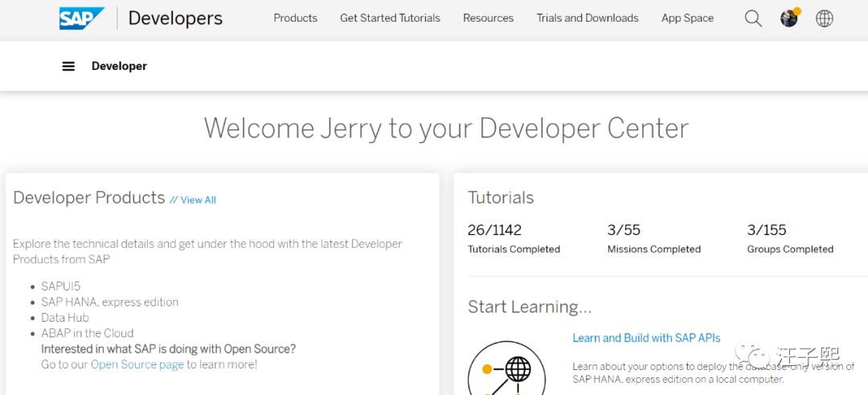Click the Missions Completed label
The width and height of the screenshot is (868, 395).
(653, 249)
